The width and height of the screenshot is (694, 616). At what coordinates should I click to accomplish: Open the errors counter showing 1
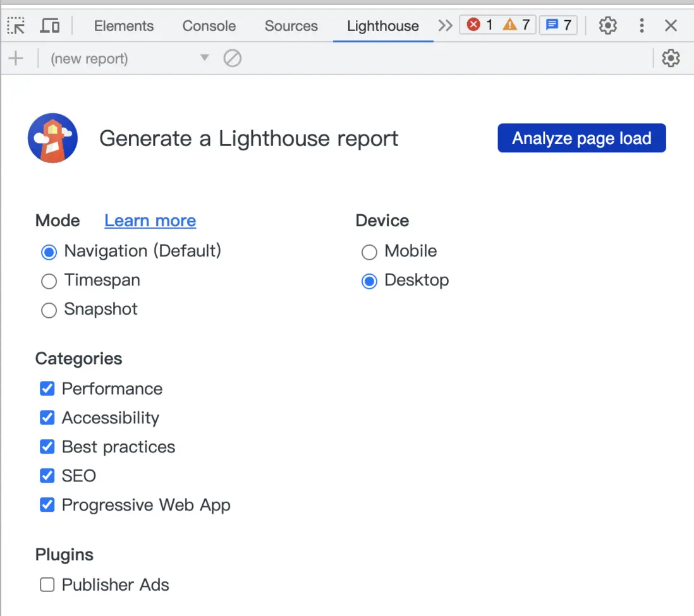pos(480,25)
